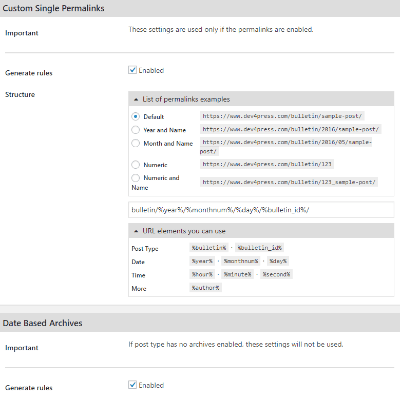400x400 pixels.
Task: Insert the %author% tag
Action: (x=205, y=288)
